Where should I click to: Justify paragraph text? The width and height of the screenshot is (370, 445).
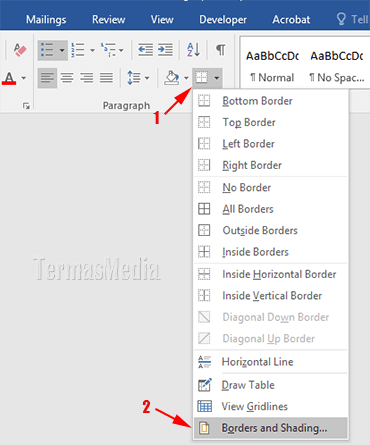[x=106, y=78]
